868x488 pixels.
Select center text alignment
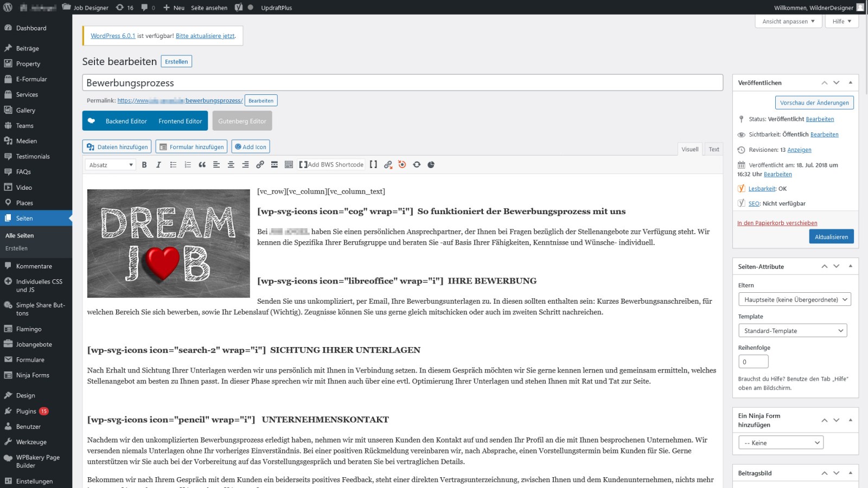(231, 164)
